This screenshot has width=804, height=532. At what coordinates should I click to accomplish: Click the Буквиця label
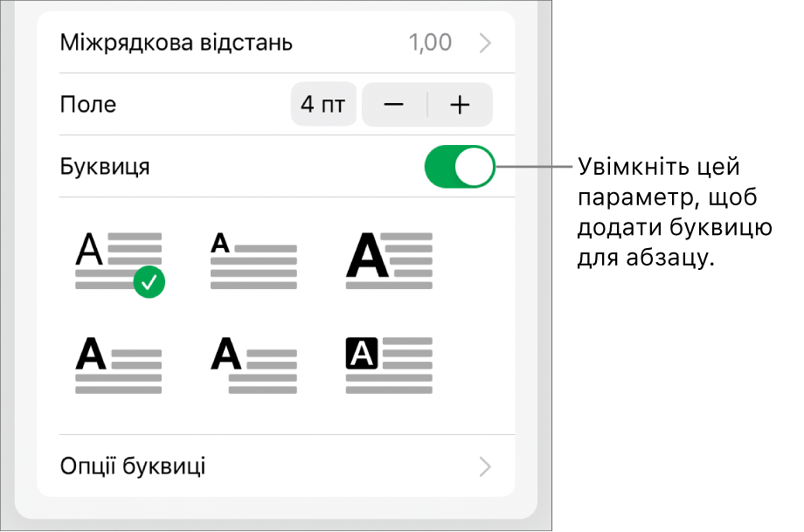click(x=105, y=167)
